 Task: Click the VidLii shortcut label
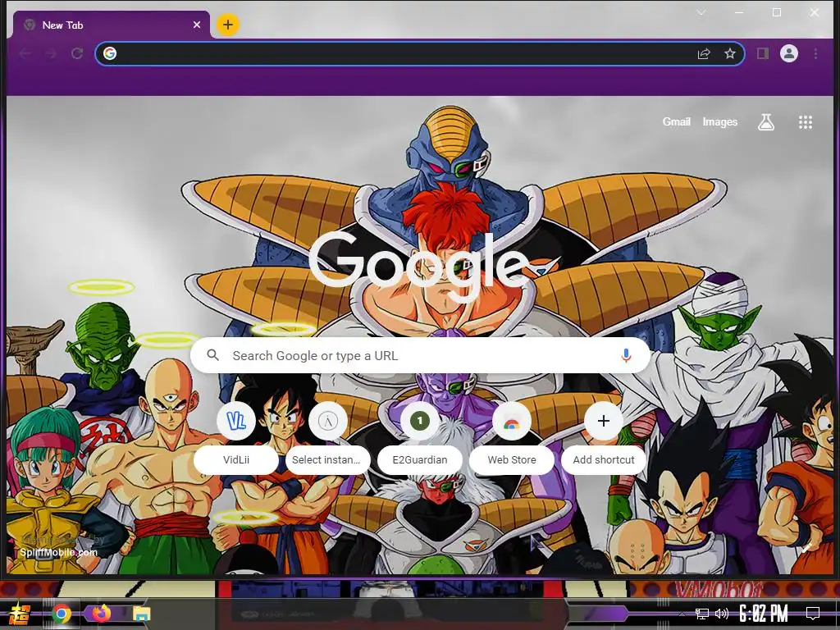pos(236,459)
